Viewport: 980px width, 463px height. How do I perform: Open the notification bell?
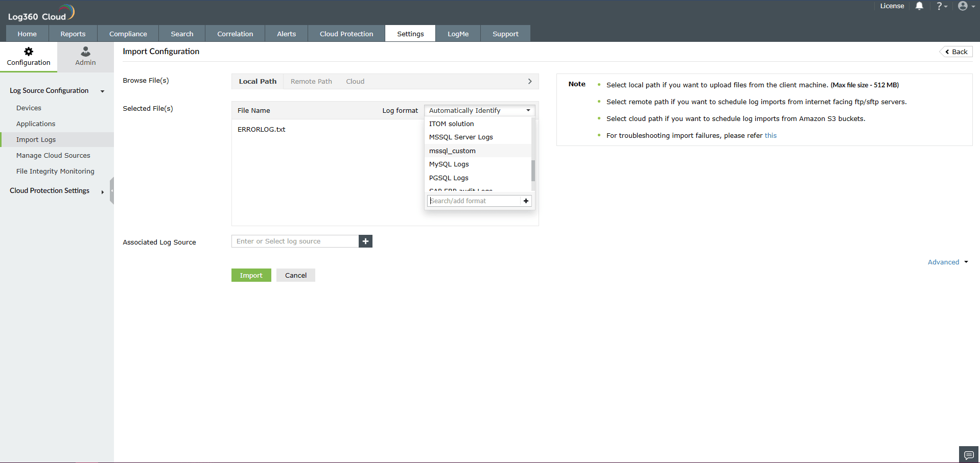point(918,6)
